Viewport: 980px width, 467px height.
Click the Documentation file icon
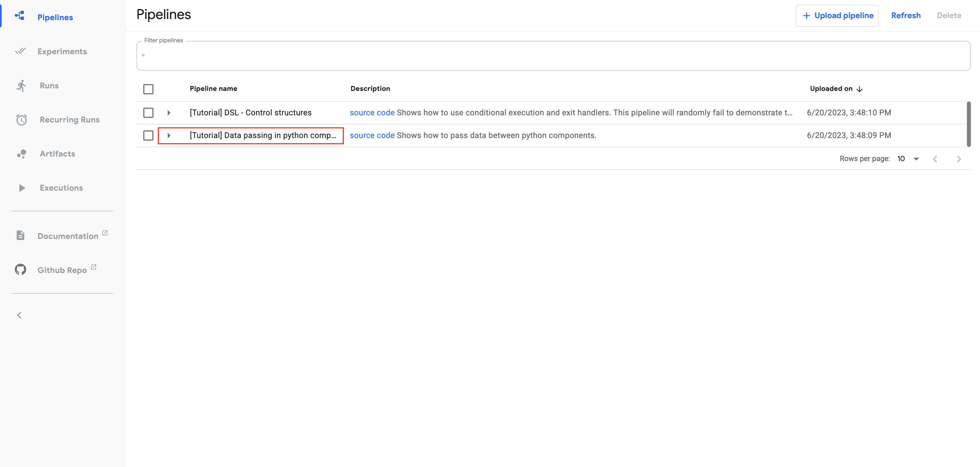(20, 235)
